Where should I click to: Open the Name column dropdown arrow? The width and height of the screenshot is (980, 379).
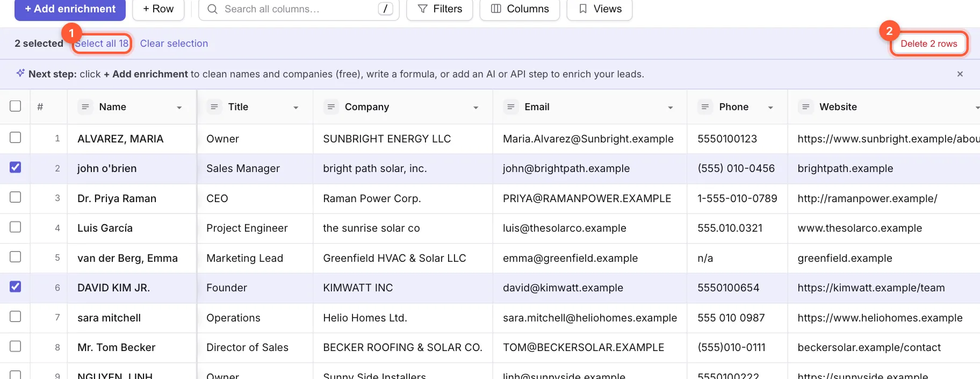[179, 108]
